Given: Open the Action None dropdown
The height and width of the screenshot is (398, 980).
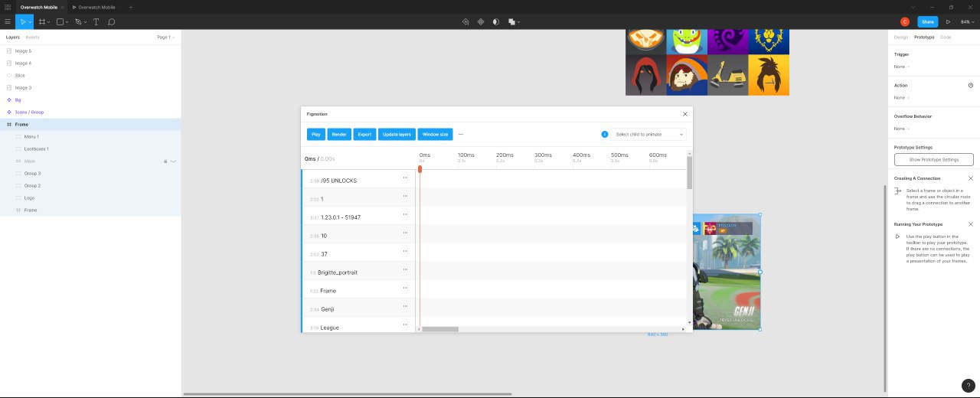Looking at the screenshot, I should pos(901,97).
